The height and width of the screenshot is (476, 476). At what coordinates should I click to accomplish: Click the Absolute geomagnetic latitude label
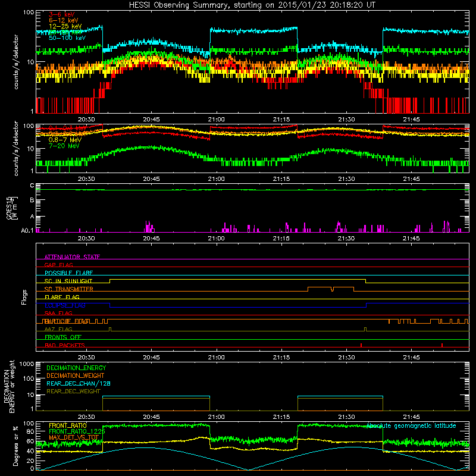click(x=411, y=425)
